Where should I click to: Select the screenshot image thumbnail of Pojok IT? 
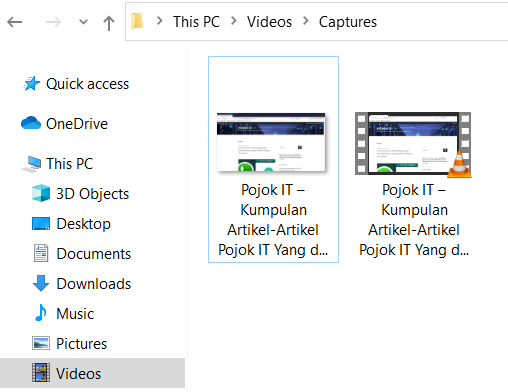[x=271, y=142]
